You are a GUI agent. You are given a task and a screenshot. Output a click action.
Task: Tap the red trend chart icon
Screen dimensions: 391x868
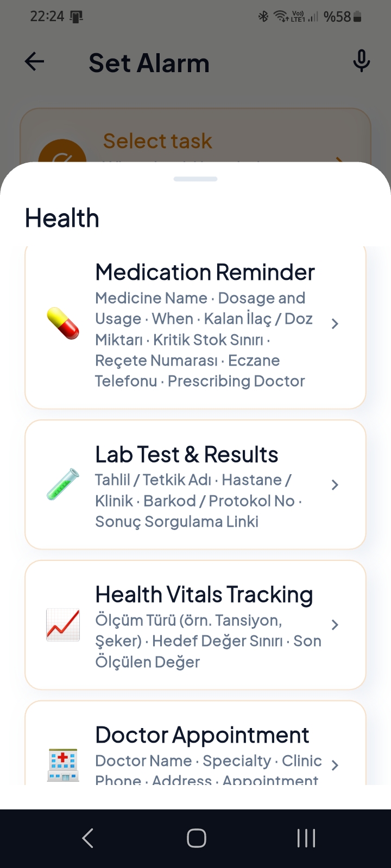[x=63, y=625]
